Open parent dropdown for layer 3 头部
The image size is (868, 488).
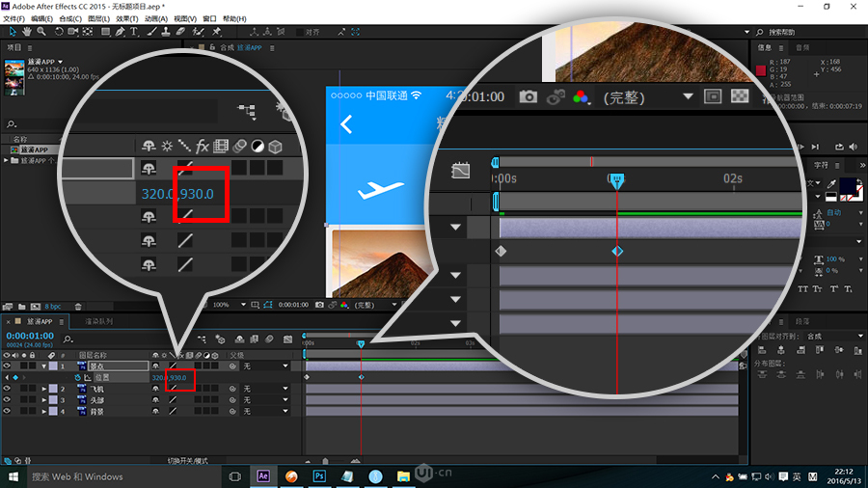285,400
